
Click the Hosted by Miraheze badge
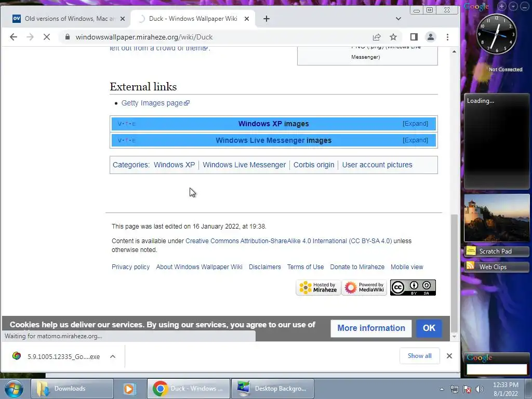point(318,287)
